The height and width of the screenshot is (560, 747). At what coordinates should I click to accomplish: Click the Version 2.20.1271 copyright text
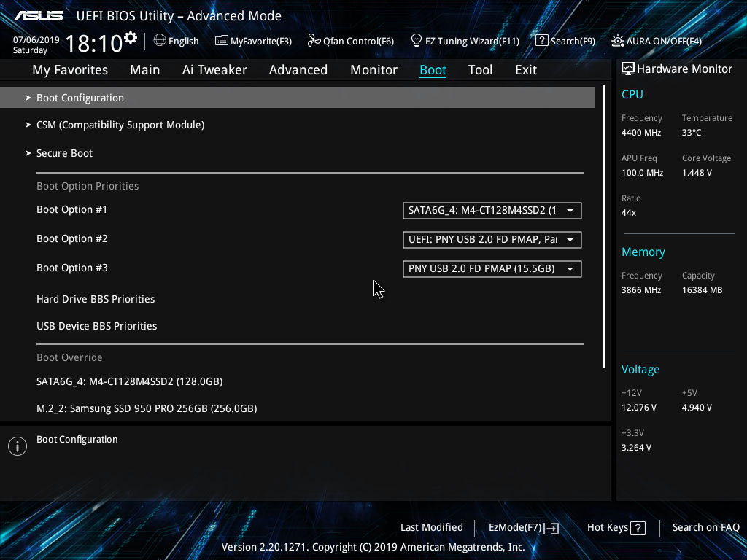(373, 547)
